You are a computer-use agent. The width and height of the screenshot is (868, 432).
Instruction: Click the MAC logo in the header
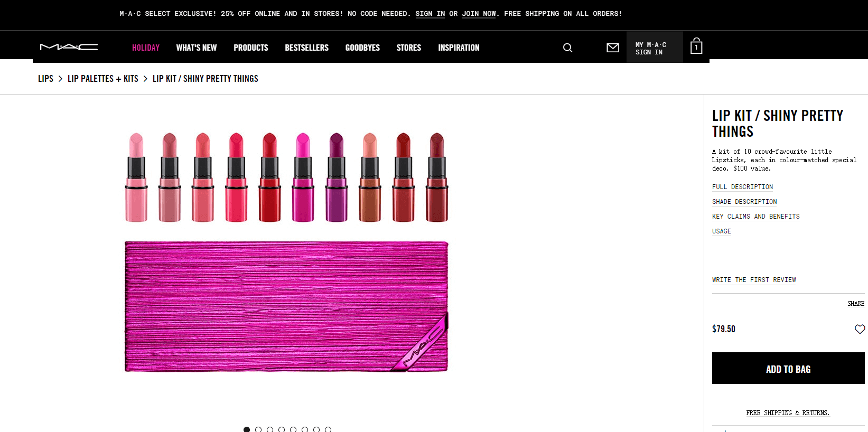tap(69, 48)
